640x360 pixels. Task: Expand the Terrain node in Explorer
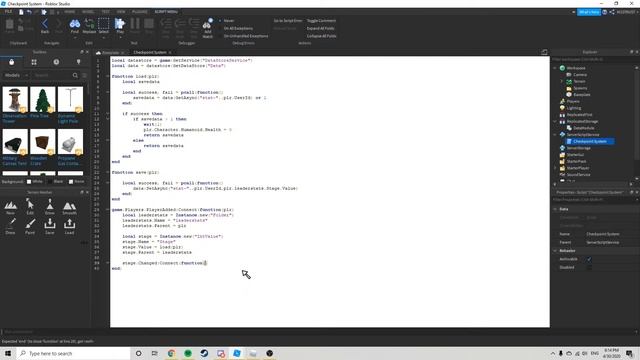click(562, 82)
